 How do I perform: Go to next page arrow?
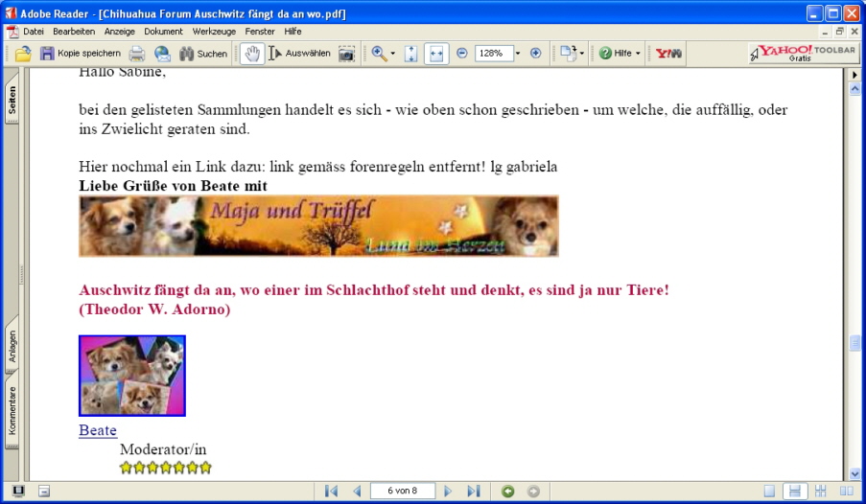click(448, 491)
